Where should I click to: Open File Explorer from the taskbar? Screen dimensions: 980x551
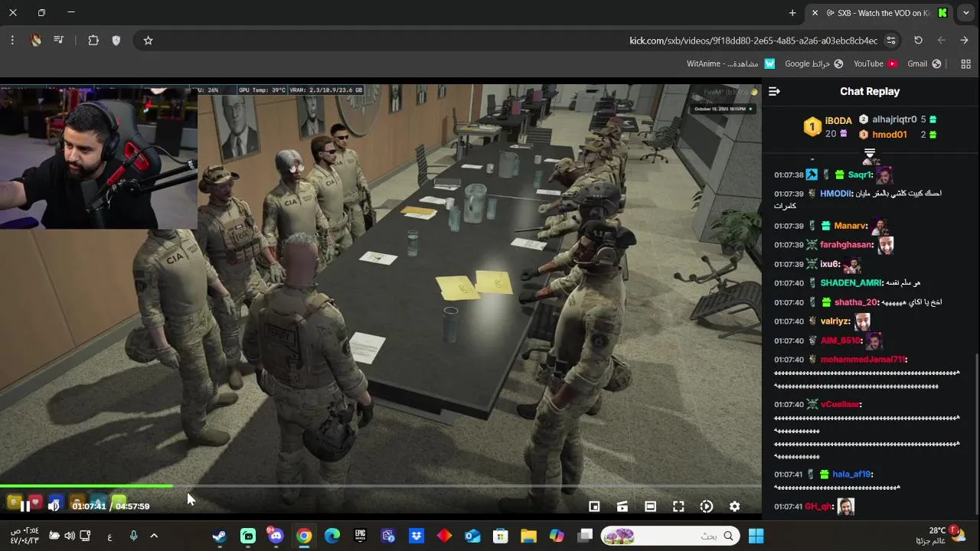(528, 536)
